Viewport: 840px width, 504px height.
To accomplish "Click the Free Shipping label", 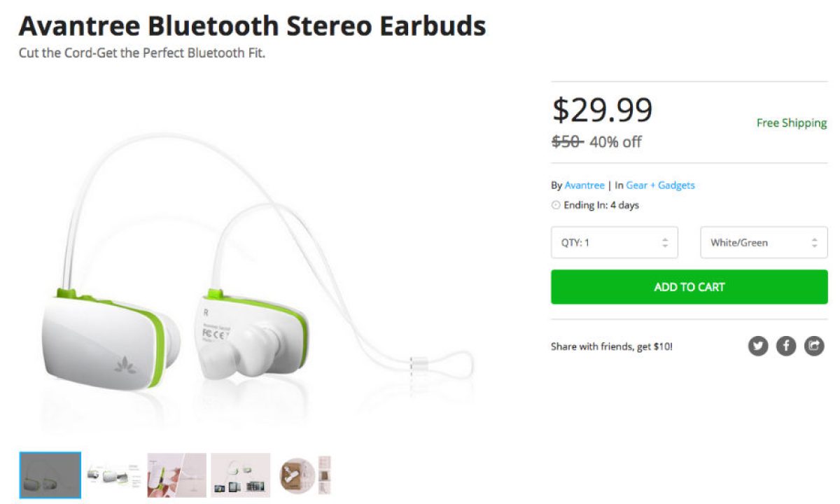I will click(x=792, y=122).
